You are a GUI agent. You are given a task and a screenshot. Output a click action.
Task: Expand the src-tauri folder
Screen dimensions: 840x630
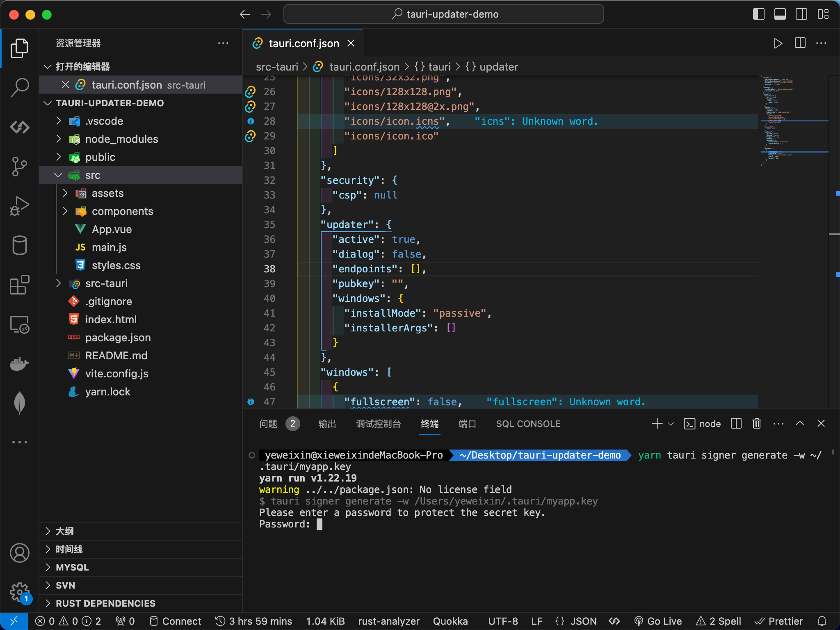(x=59, y=283)
